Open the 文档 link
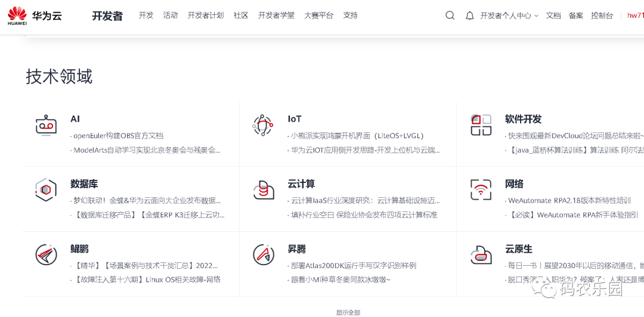This screenshot has height=317, width=644. [x=553, y=16]
